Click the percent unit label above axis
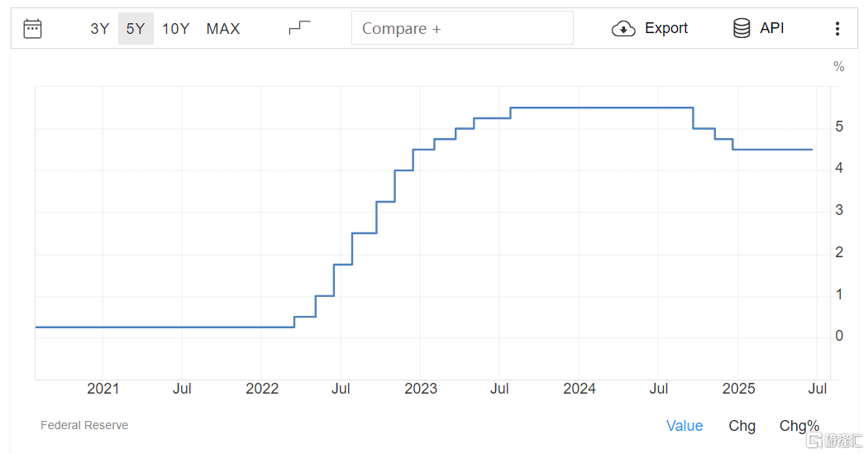 point(839,67)
